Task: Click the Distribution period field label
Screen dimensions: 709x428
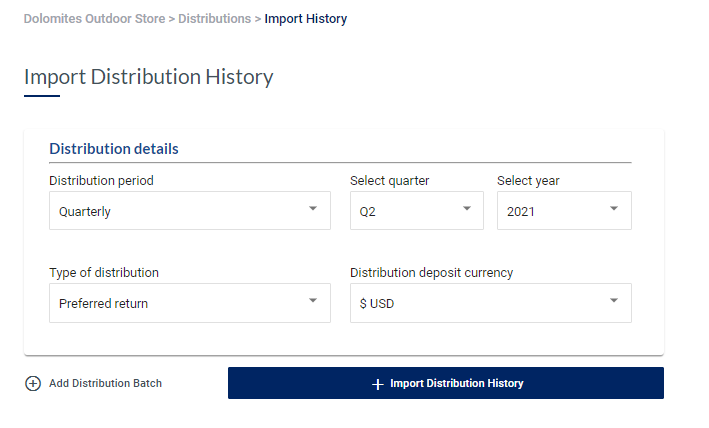Action: pos(101,181)
